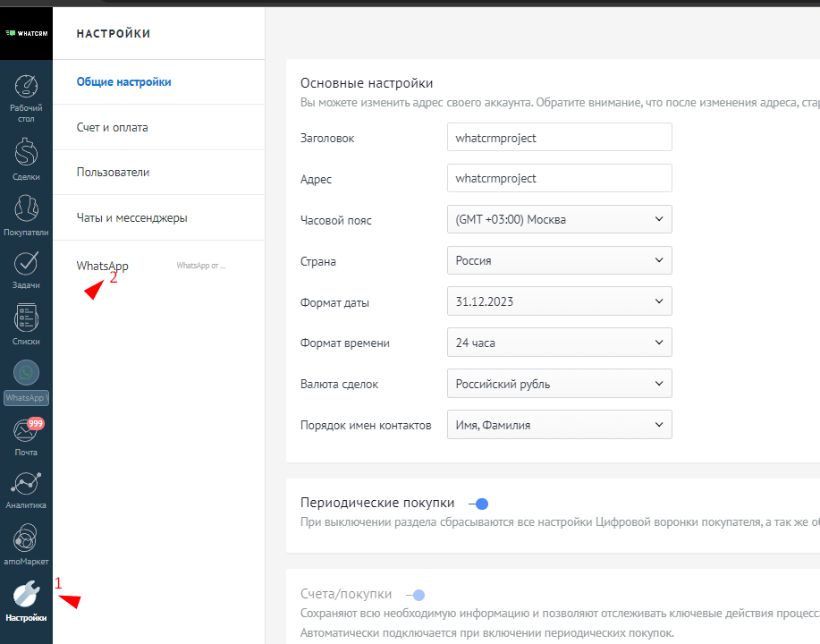
Task: Go to Покупатели customers section icon
Action: 26,208
